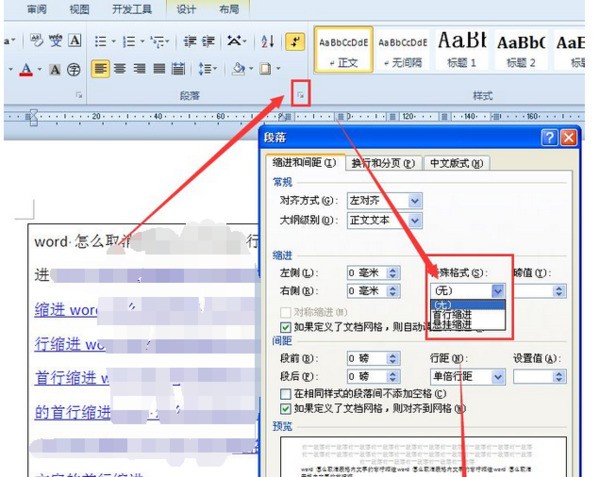Click the numbered list icon
The height and width of the screenshot is (477, 600).
pyautogui.click(x=129, y=41)
